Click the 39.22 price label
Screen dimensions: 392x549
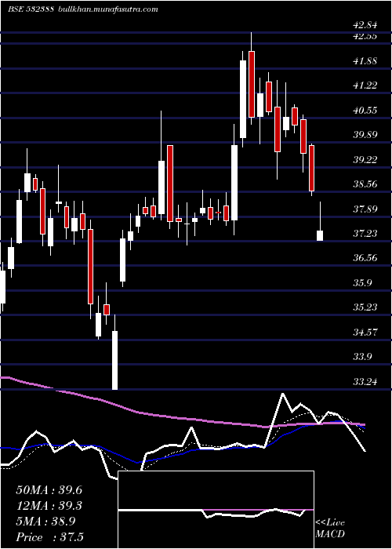point(365,159)
